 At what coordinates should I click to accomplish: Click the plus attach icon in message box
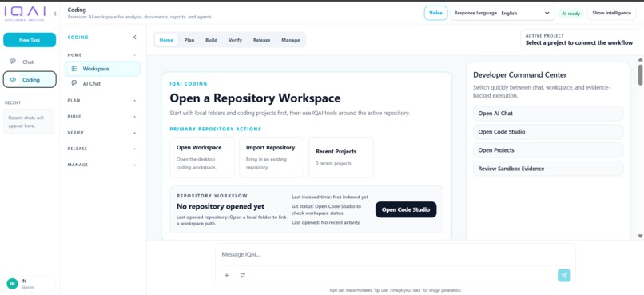[x=226, y=275]
